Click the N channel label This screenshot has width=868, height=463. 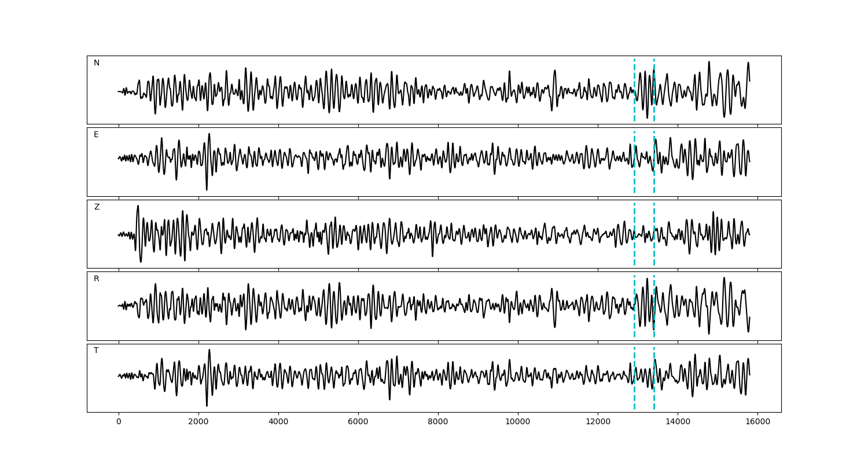(x=97, y=63)
